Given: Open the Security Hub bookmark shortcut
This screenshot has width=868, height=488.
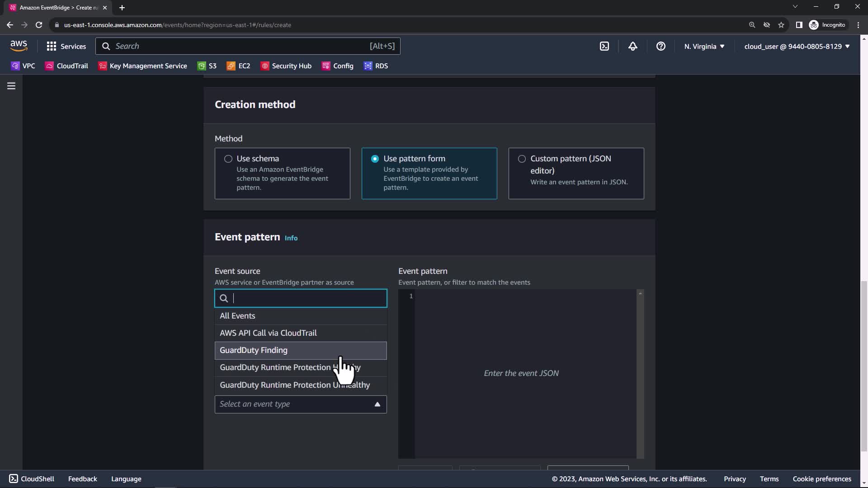Looking at the screenshot, I should tap(286, 66).
